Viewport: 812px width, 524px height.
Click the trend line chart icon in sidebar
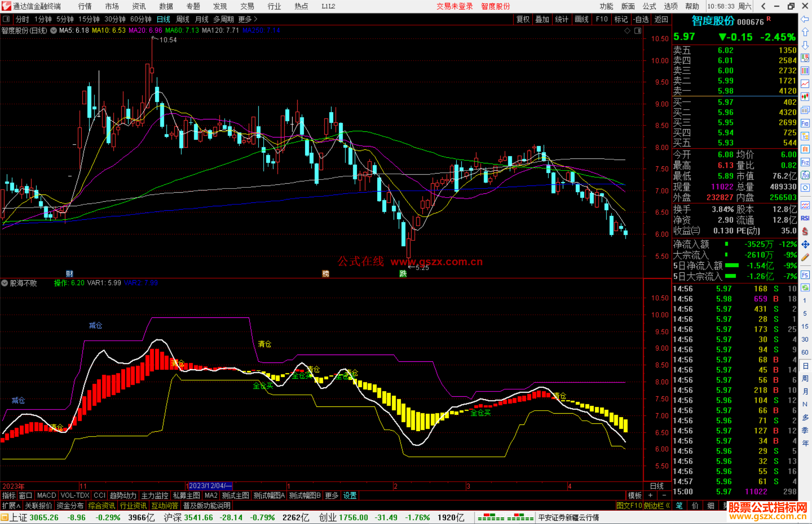coord(805,84)
